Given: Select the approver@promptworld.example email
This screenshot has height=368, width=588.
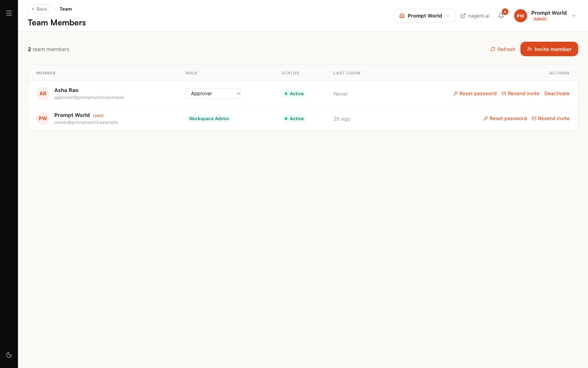Looking at the screenshot, I should click(x=89, y=98).
